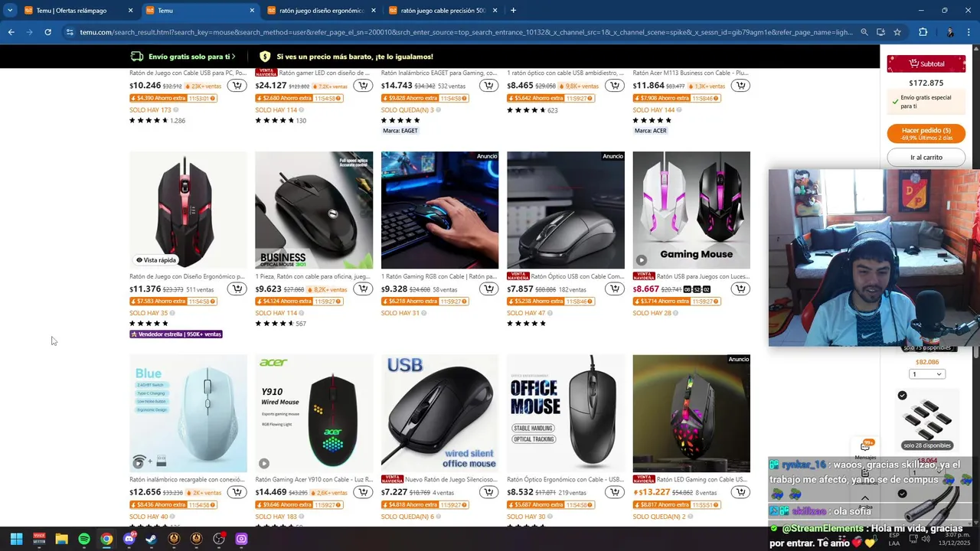The height and width of the screenshot is (551, 980).
Task: Open Vista rápida on red gaming mouse
Action: point(155,260)
